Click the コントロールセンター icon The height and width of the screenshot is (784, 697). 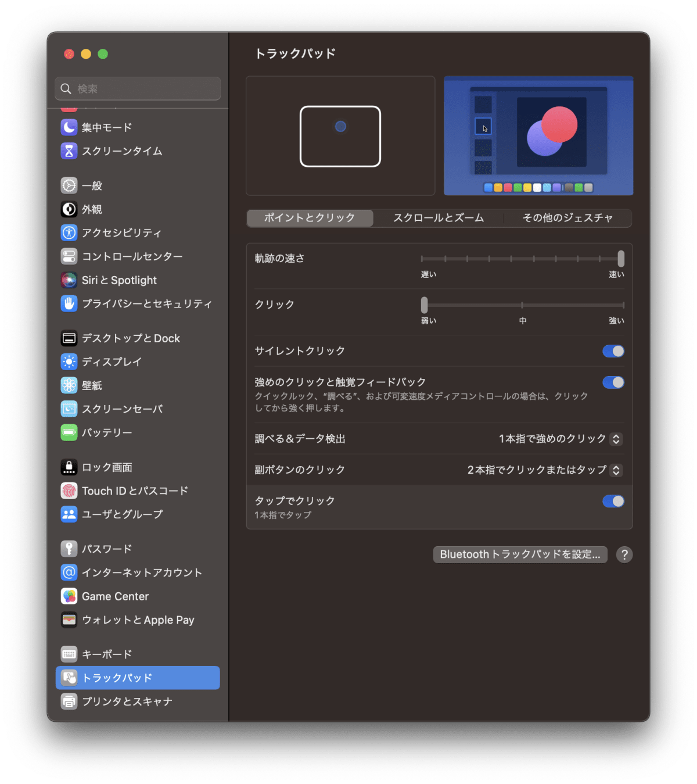tap(69, 256)
